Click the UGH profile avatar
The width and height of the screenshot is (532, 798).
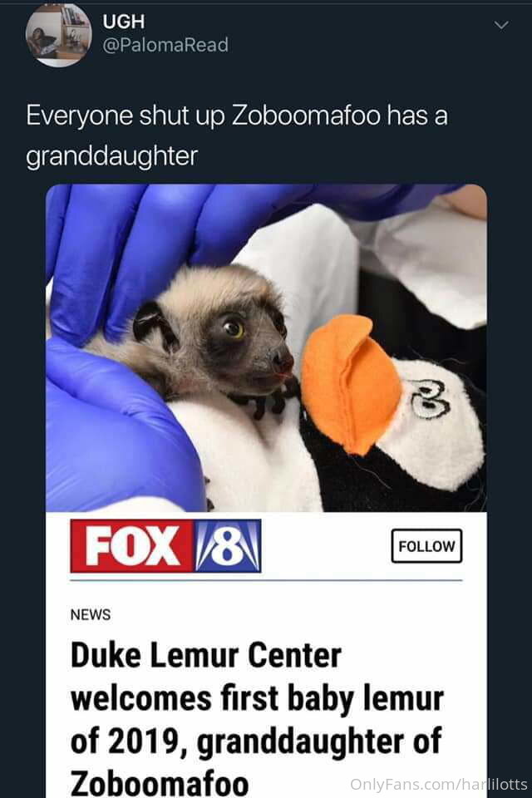59,35
